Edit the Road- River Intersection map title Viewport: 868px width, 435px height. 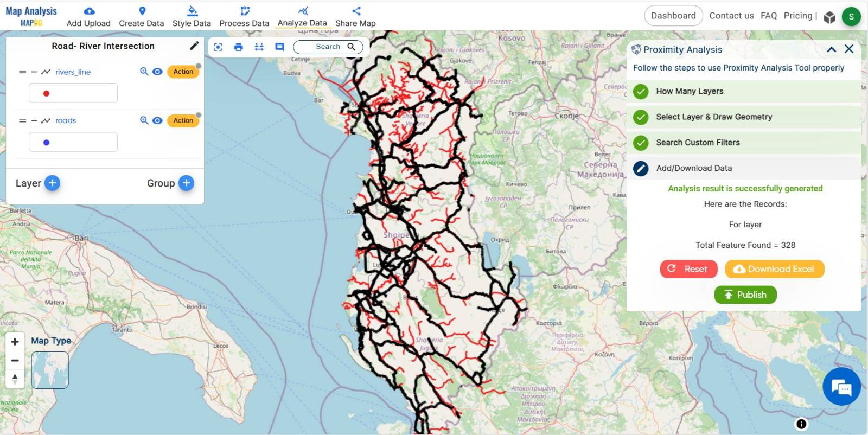click(x=194, y=46)
